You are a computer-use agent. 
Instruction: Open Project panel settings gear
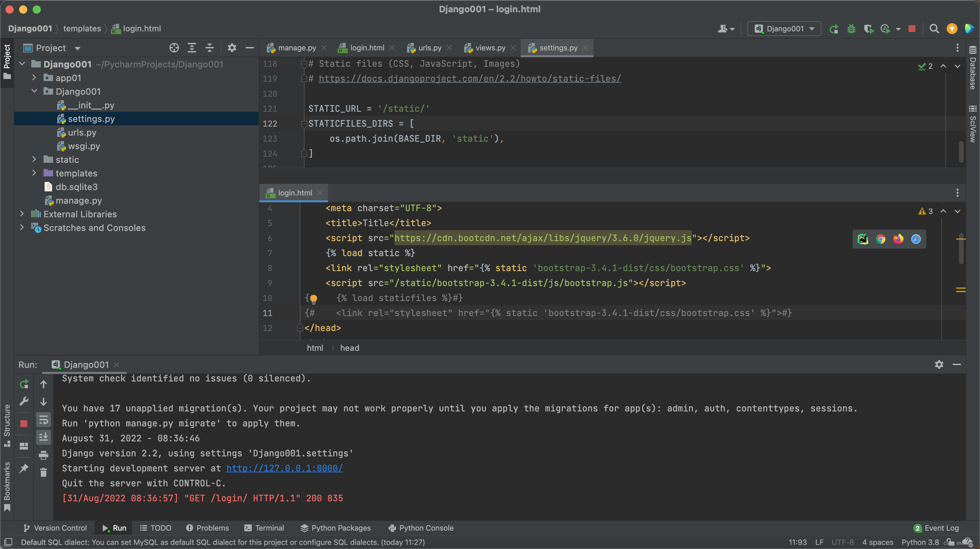[232, 48]
